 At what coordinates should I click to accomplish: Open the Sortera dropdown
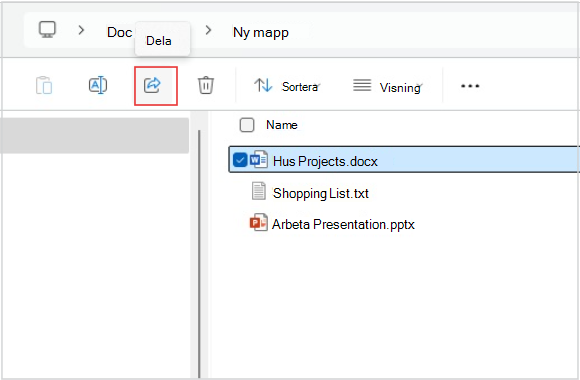[x=287, y=86]
